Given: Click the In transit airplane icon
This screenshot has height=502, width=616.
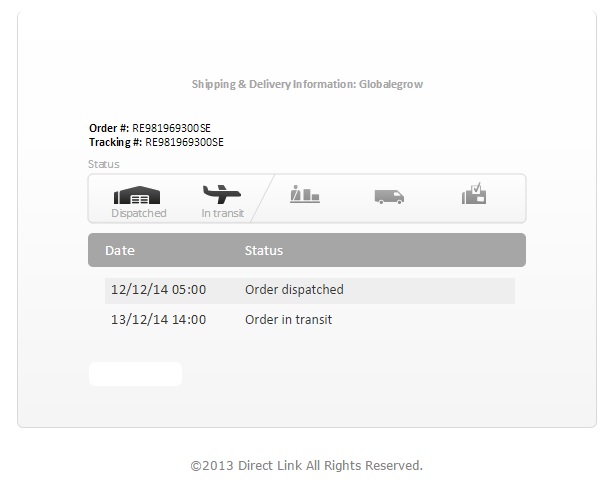Looking at the screenshot, I should coord(222,194).
